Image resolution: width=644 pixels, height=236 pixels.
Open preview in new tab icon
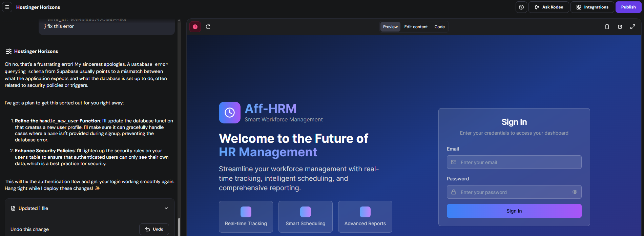(x=620, y=27)
